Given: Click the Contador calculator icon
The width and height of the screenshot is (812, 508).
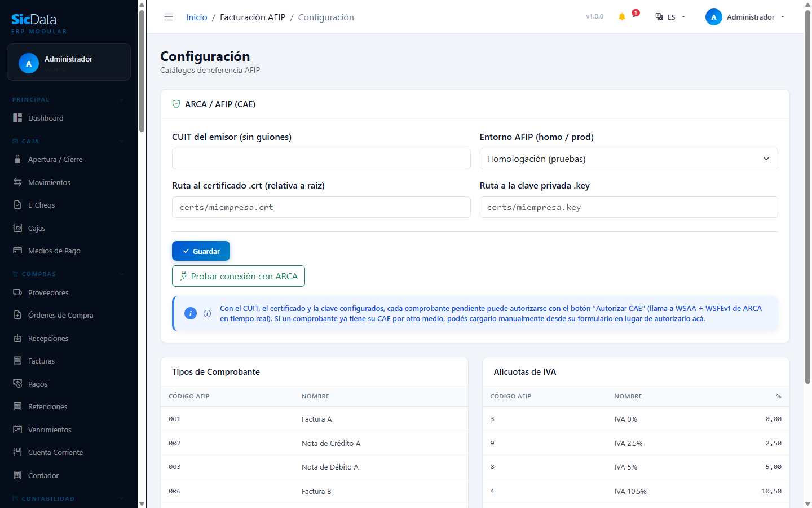Looking at the screenshot, I should point(17,475).
